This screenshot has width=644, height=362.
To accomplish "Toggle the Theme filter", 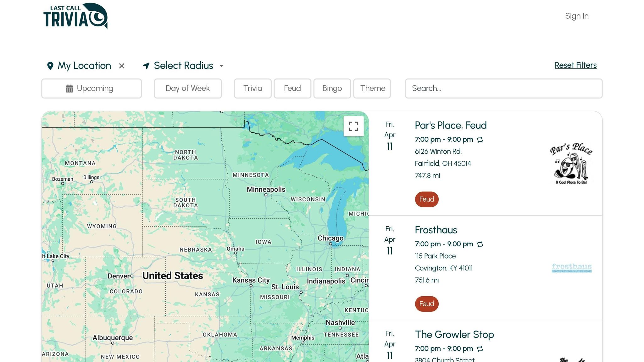I will pyautogui.click(x=372, y=88).
